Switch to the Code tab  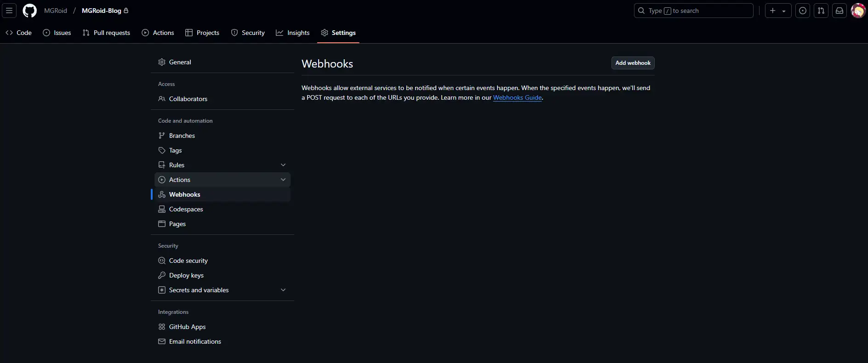tap(19, 33)
